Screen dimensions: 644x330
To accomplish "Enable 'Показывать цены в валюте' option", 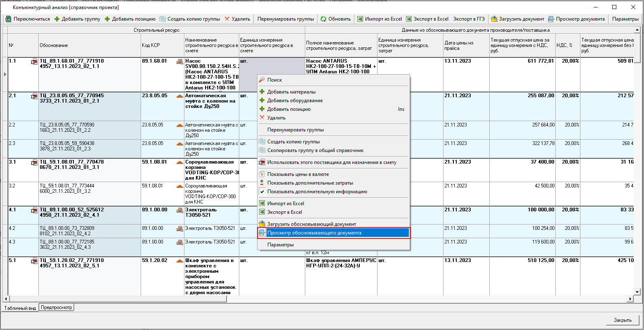I will pos(298,174).
